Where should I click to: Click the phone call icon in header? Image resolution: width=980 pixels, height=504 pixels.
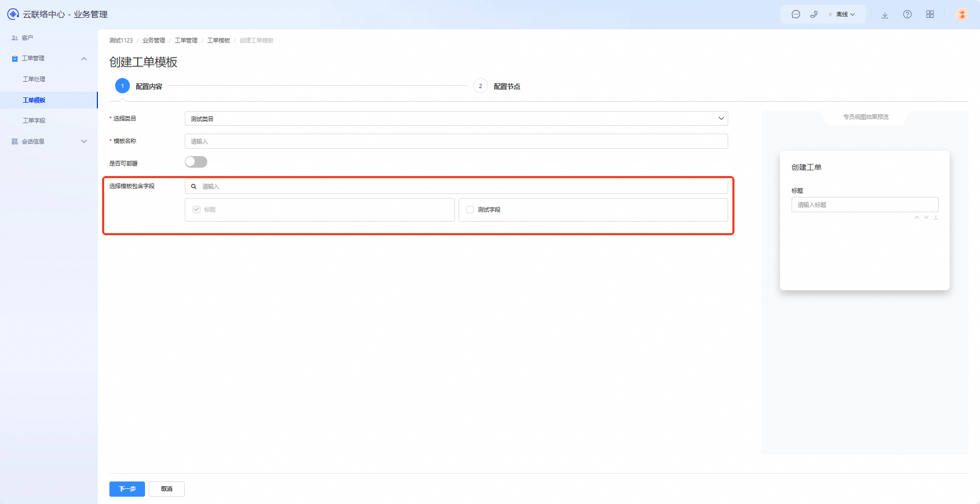tap(814, 15)
